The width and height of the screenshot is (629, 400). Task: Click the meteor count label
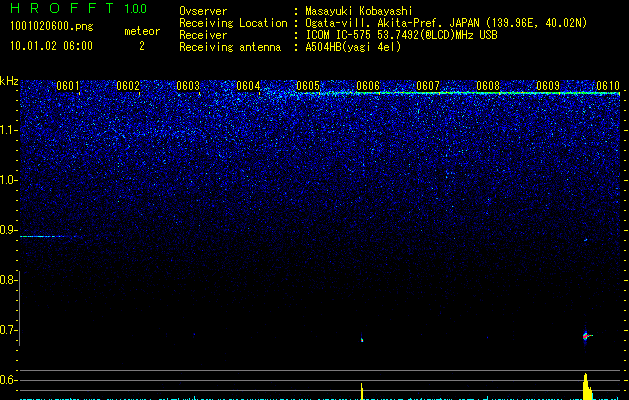[x=142, y=31]
